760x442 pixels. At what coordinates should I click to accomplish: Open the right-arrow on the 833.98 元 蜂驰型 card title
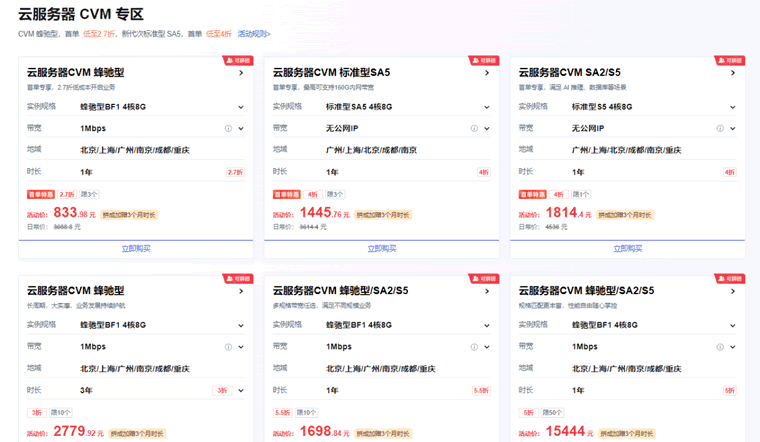click(x=241, y=73)
